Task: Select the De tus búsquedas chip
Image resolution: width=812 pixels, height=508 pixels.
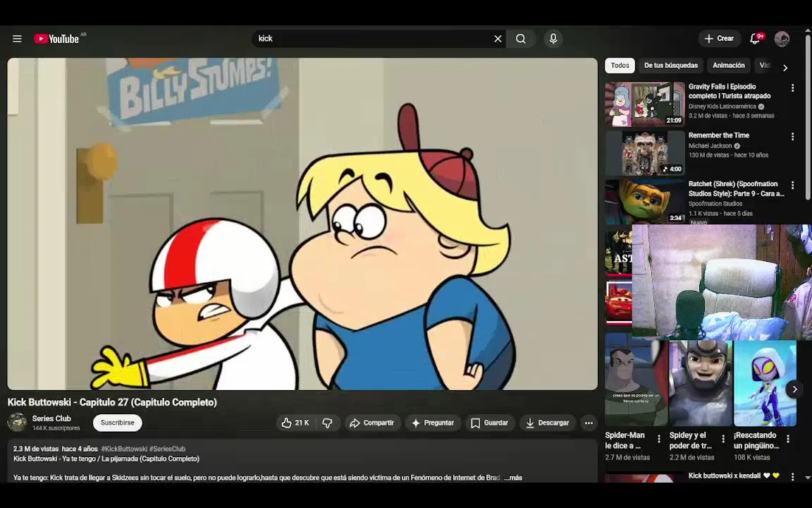Action: [x=670, y=66]
